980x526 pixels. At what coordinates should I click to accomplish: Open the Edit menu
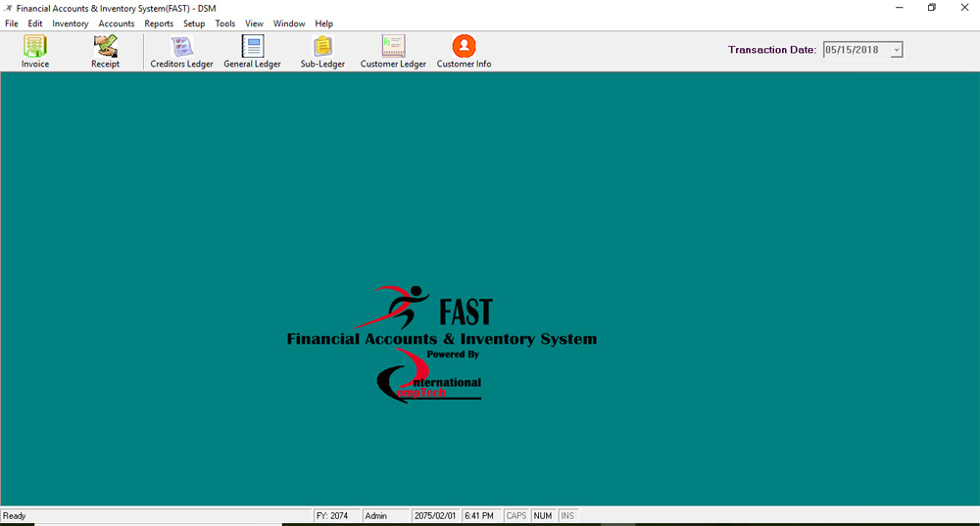coord(35,24)
